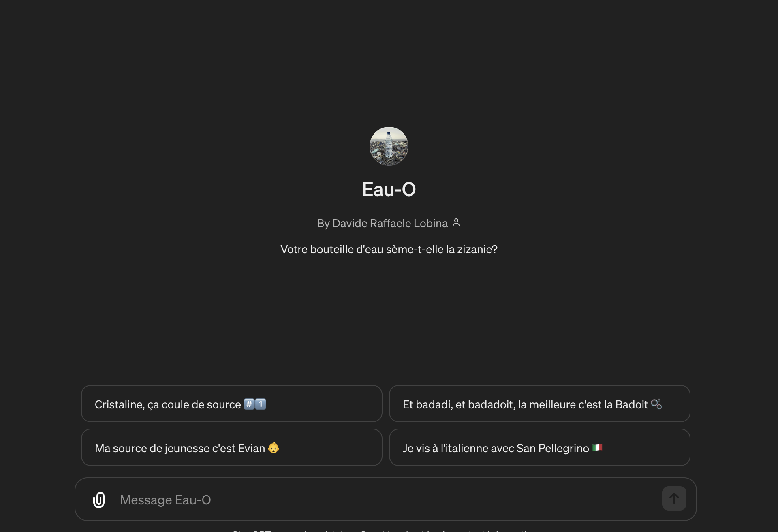Open the Eau-O water bottle avatar
The height and width of the screenshot is (532, 778).
tap(389, 146)
